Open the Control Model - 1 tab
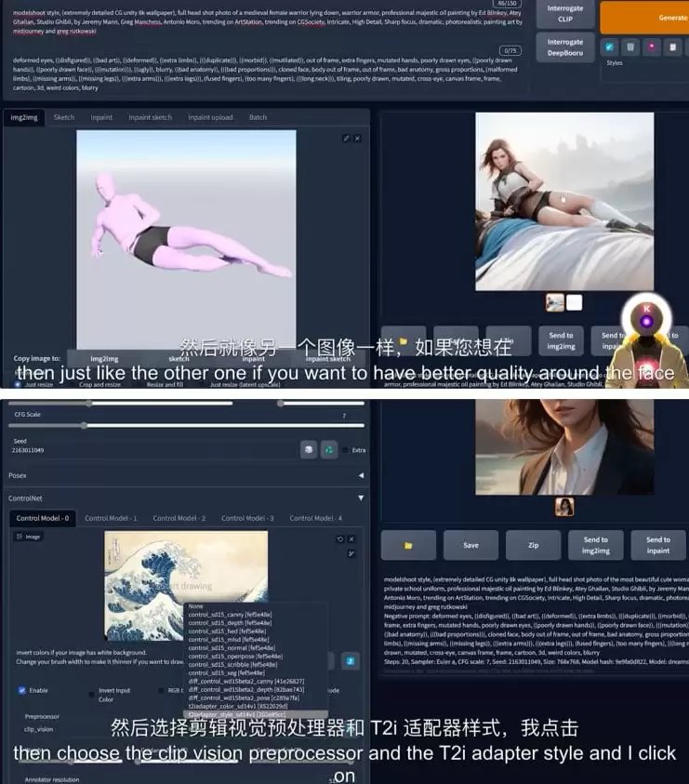Image resolution: width=689 pixels, height=784 pixels. tap(111, 518)
